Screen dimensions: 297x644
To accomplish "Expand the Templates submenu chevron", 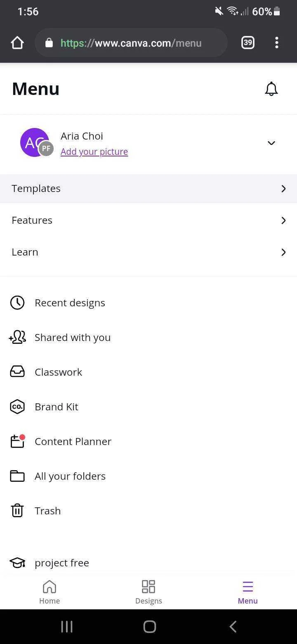I will (x=283, y=189).
